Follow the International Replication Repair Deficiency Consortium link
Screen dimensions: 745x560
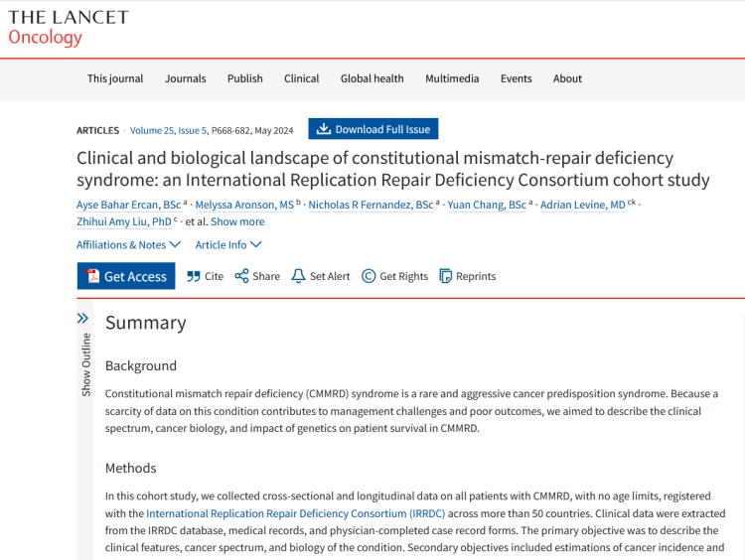pyautogui.click(x=295, y=513)
